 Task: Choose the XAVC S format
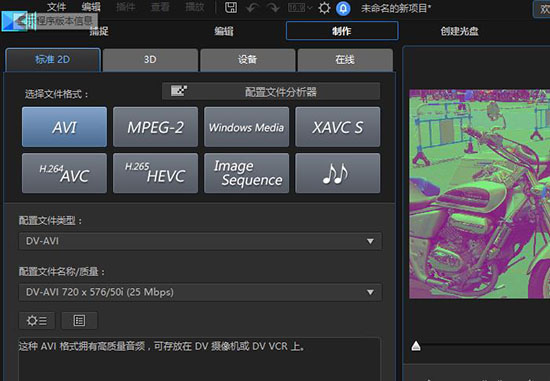point(338,127)
